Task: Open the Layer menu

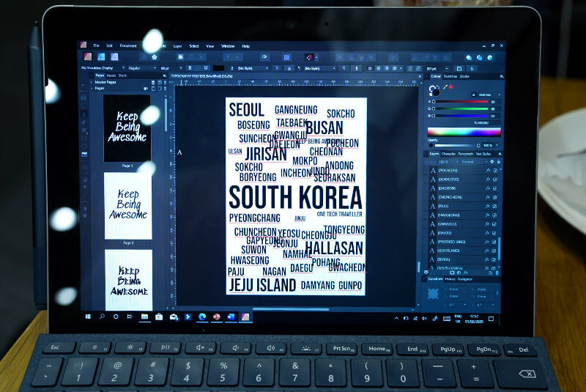Action: pos(177,46)
